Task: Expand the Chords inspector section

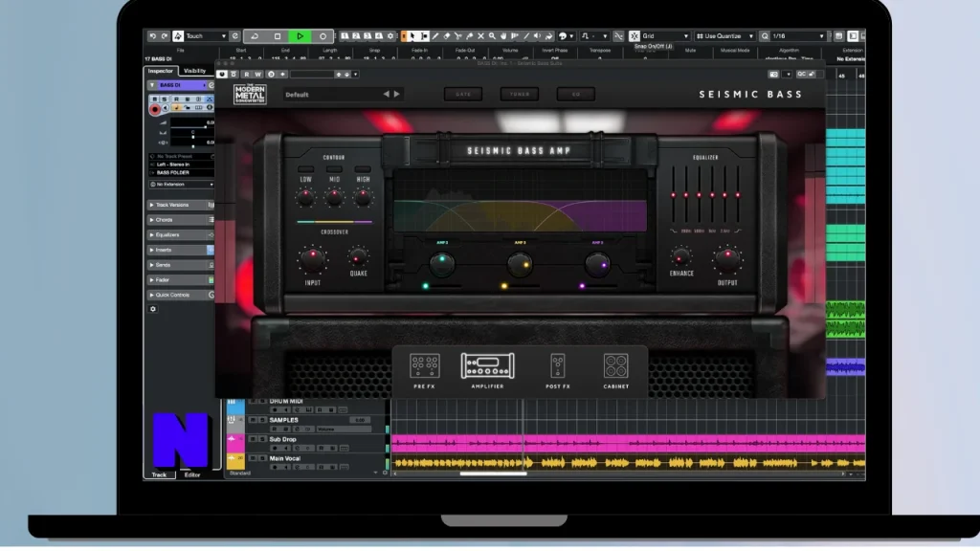Action: pos(181,220)
